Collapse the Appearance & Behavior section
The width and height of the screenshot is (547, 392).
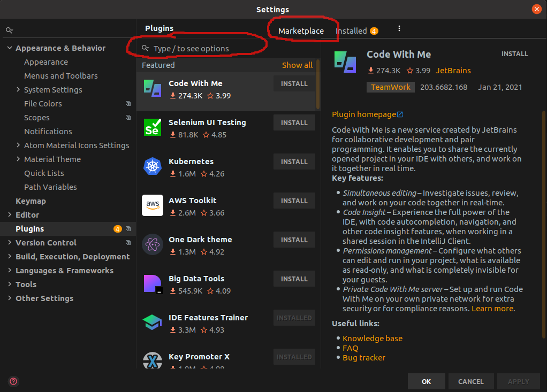tap(10, 48)
